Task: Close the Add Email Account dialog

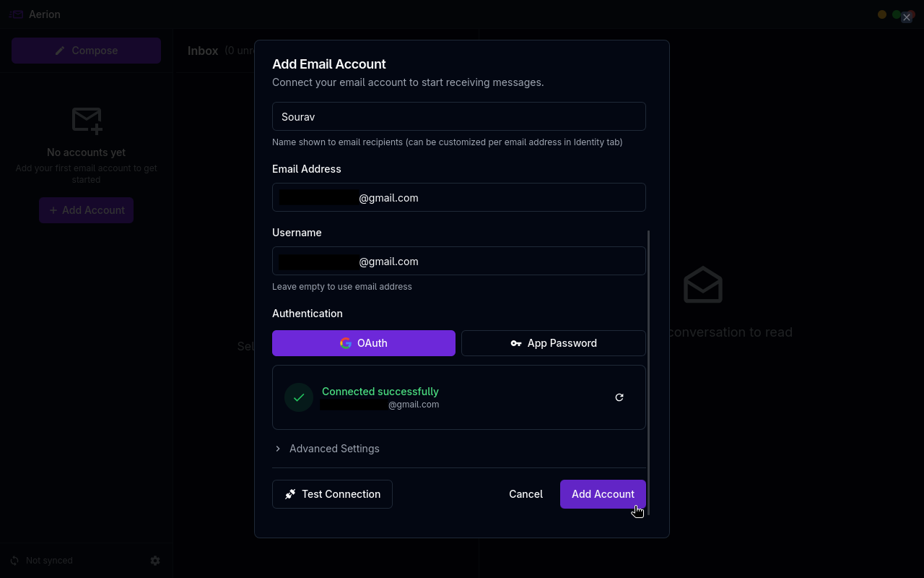Action: [x=907, y=17]
